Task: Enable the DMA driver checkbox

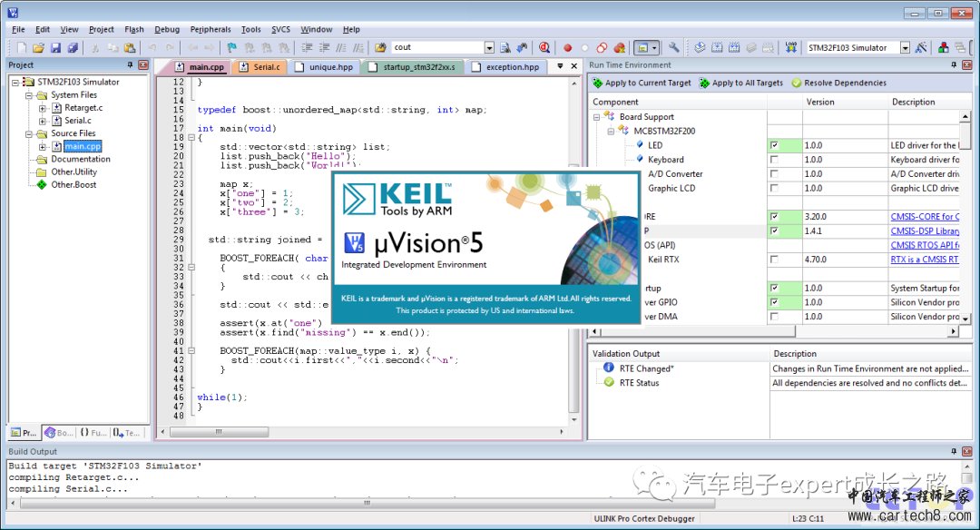Action: point(774,316)
